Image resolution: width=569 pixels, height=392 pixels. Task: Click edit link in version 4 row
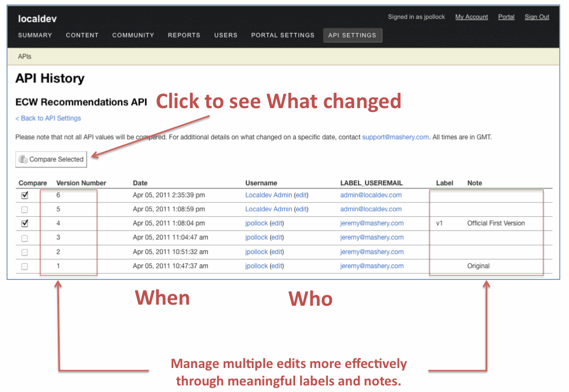pos(277,223)
